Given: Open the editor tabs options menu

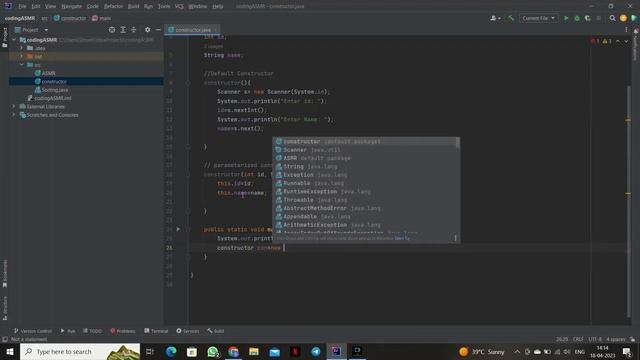Looking at the screenshot, I should (626, 30).
